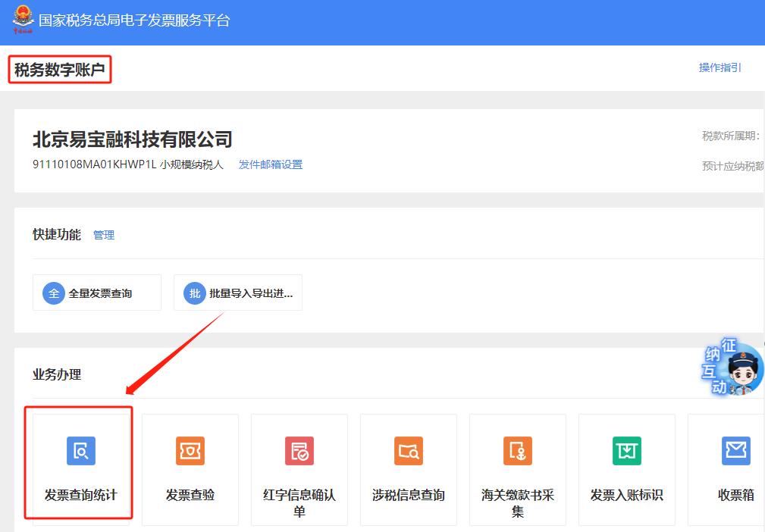Open the 征纳互动 assistant mascot

pyautogui.click(x=731, y=369)
